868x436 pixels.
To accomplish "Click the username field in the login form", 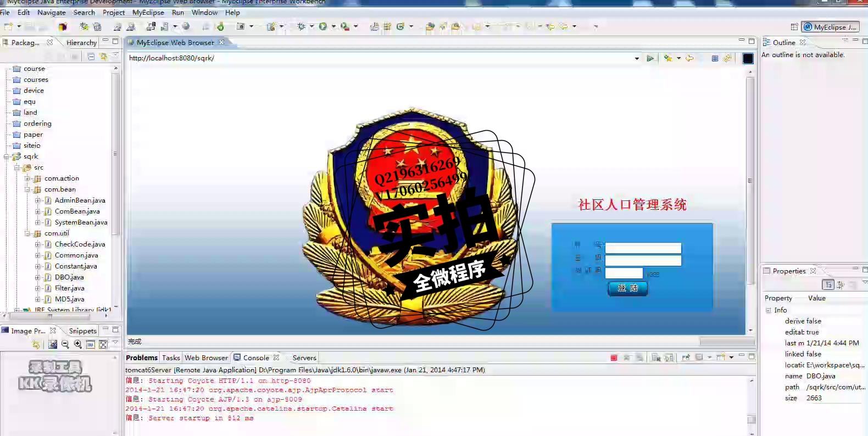I will (x=643, y=248).
